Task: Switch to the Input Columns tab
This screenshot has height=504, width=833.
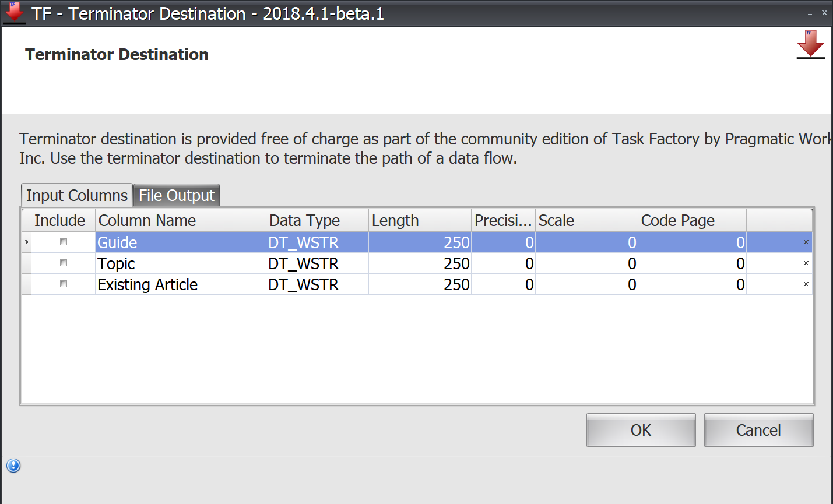Action: (x=76, y=195)
